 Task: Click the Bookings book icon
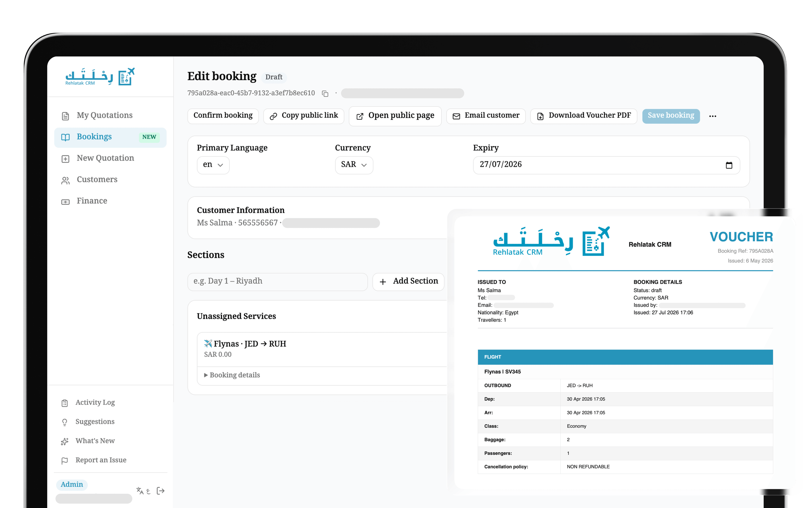tap(65, 137)
